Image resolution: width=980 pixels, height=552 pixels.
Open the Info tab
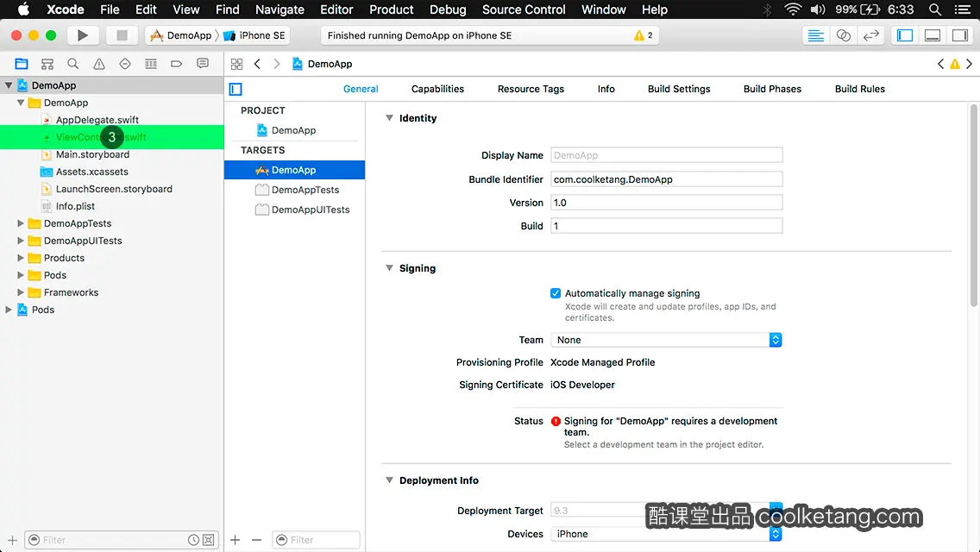tap(606, 89)
